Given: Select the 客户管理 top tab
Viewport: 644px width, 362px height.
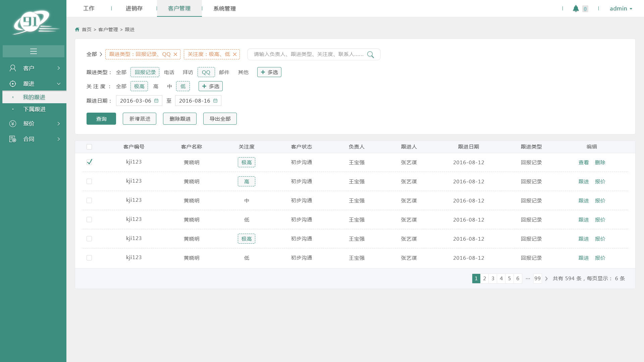Looking at the screenshot, I should pos(179,8).
